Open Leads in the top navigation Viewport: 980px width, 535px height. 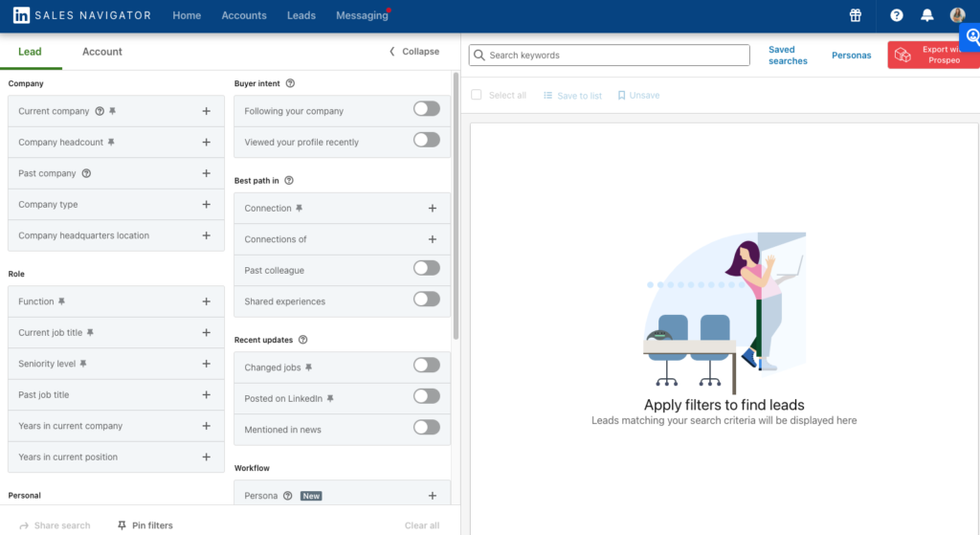tap(301, 15)
